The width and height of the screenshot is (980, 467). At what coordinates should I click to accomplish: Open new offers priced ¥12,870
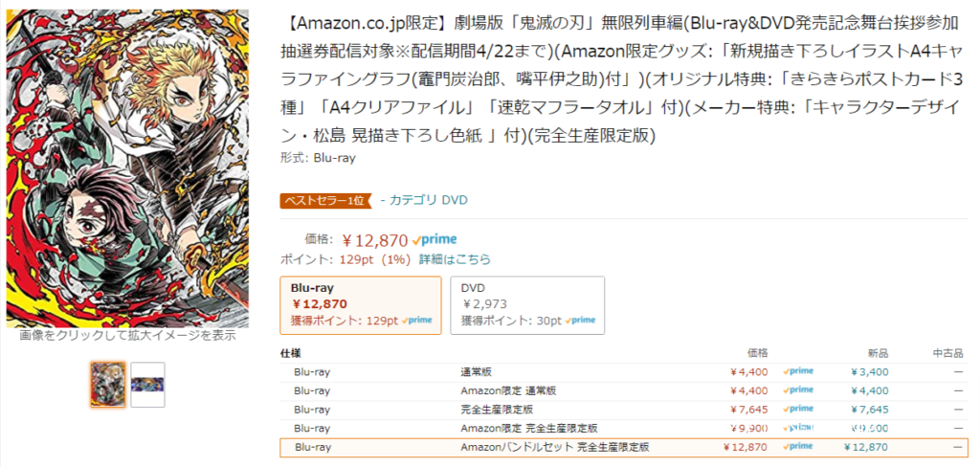865,447
